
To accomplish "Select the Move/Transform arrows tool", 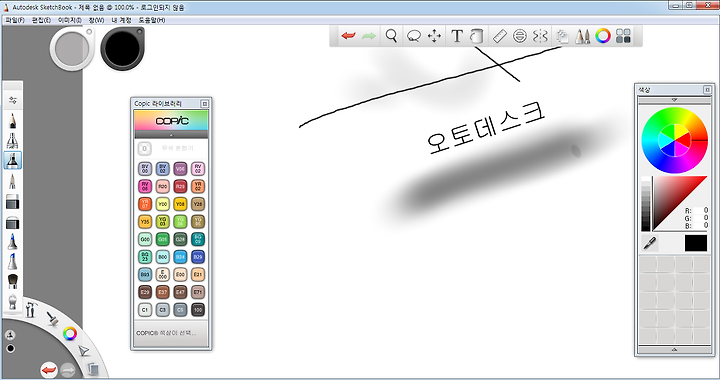I will click(x=434, y=36).
